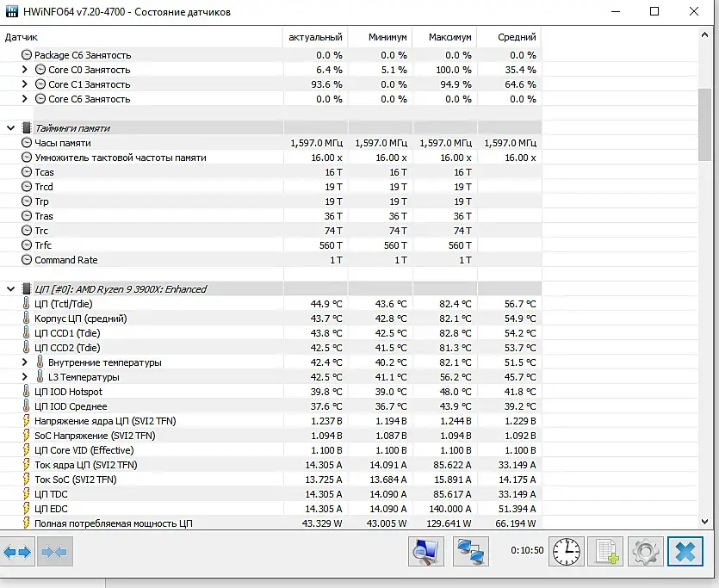Click lightning icon of Ток ядра ЦП
The image size is (719, 588).
pos(26,465)
